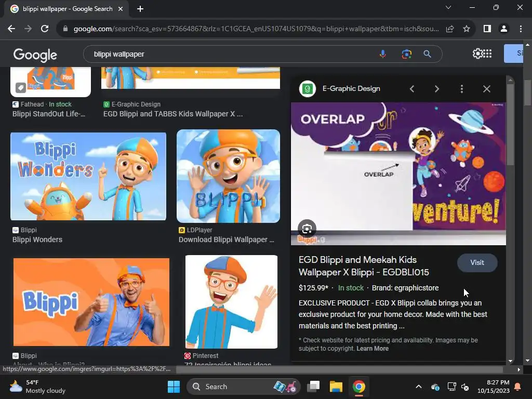Click the LDPlayer source label
532x399 pixels.
click(199, 230)
